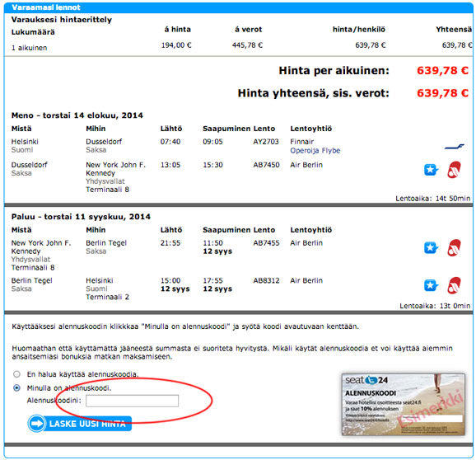Select 'Minulla on alennuskoodi' radio button
Image resolution: width=476 pixels, height=460 pixels.
point(17,388)
